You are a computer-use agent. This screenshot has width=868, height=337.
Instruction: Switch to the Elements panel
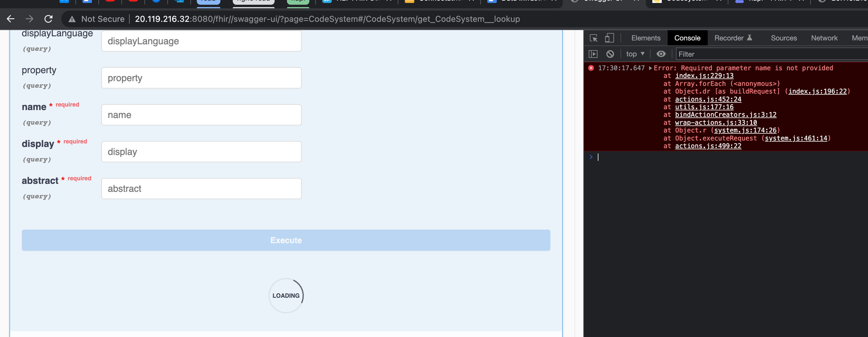click(645, 38)
